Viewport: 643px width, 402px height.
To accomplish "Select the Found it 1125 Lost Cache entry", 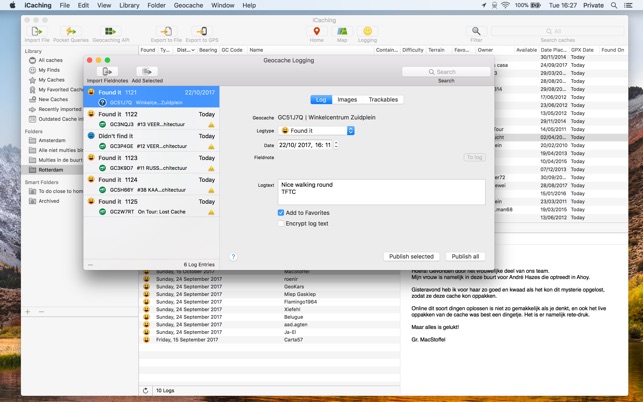I will (x=151, y=206).
